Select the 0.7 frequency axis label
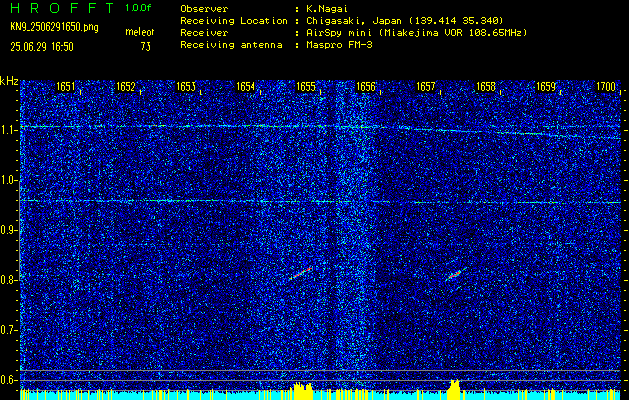 8,330
